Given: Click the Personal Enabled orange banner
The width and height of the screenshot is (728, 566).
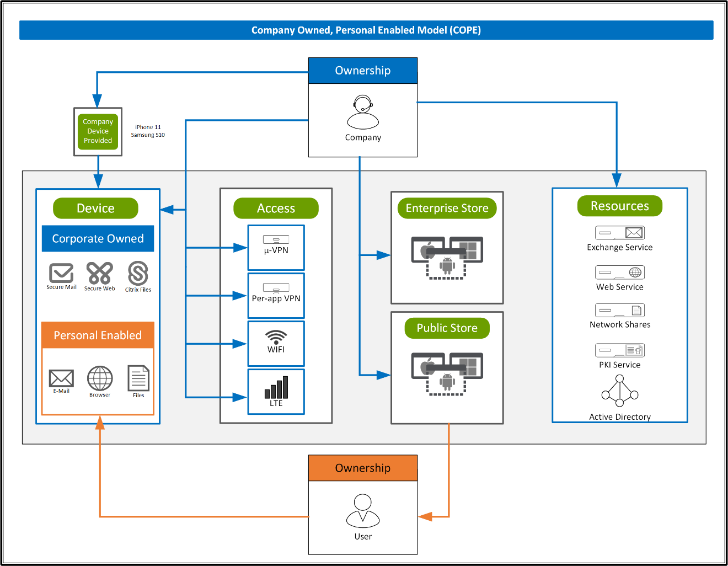Looking at the screenshot, I should (x=98, y=335).
